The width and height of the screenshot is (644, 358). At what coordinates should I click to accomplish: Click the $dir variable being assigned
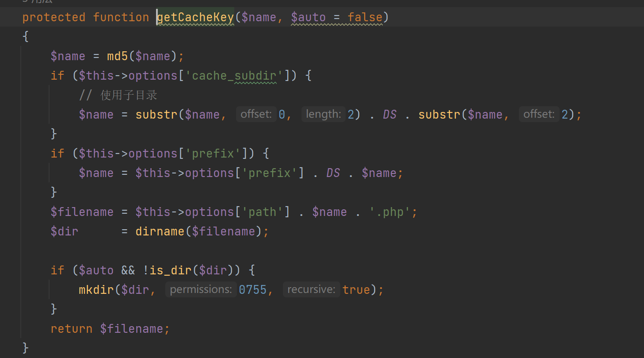tap(65, 231)
